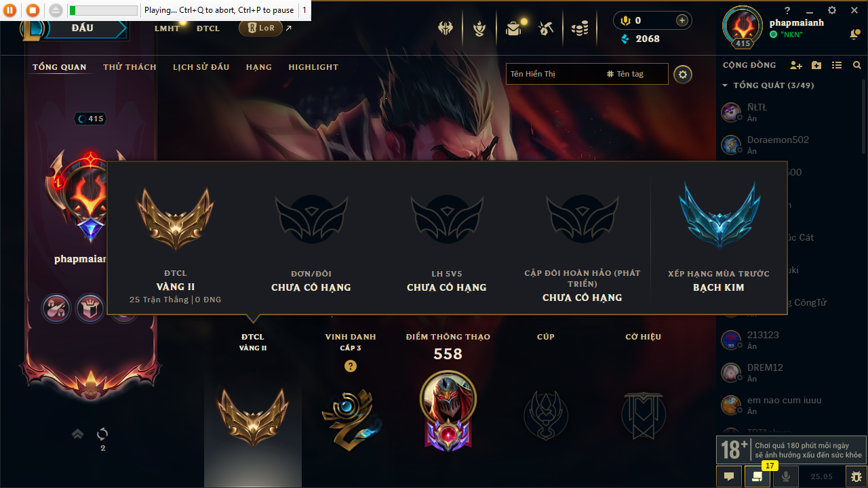Image resolution: width=868 pixels, height=488 pixels.
Task: Open search settings gear button
Action: tap(683, 74)
